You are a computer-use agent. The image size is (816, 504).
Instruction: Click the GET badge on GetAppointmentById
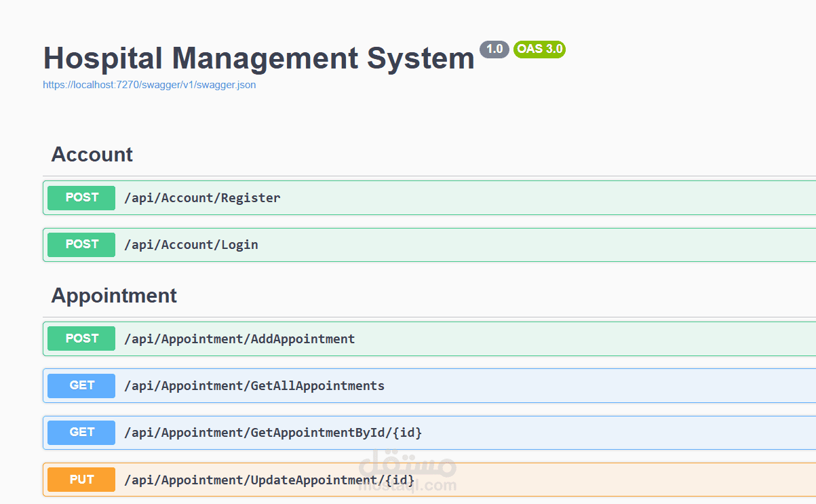coord(81,432)
